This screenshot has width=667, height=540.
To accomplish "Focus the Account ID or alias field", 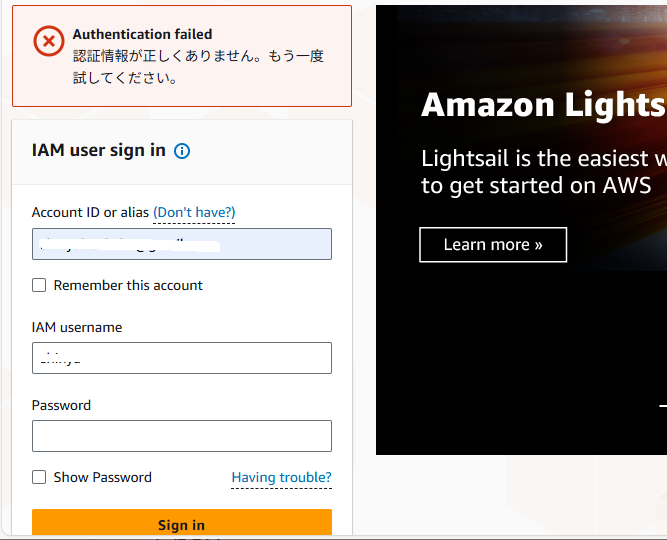I will coord(181,244).
